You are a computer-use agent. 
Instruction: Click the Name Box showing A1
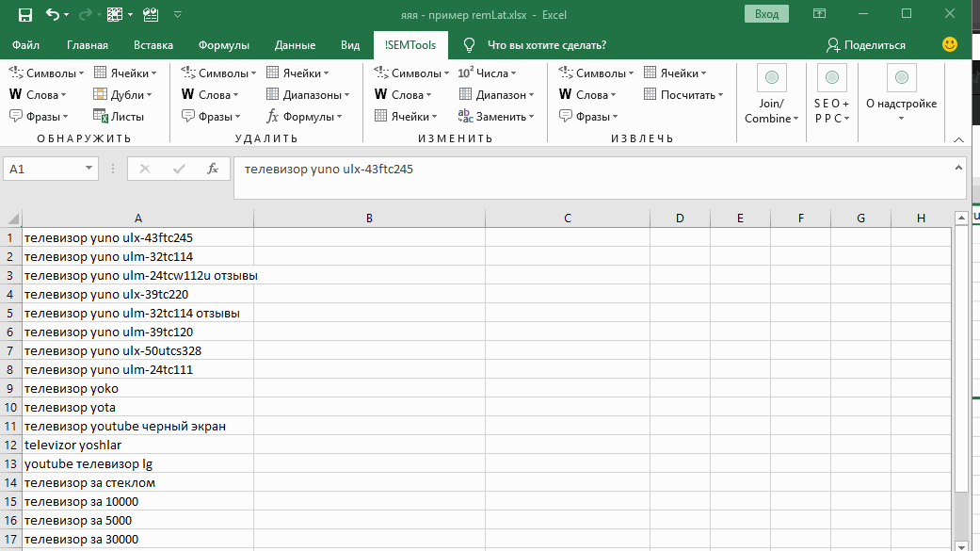tap(42, 169)
